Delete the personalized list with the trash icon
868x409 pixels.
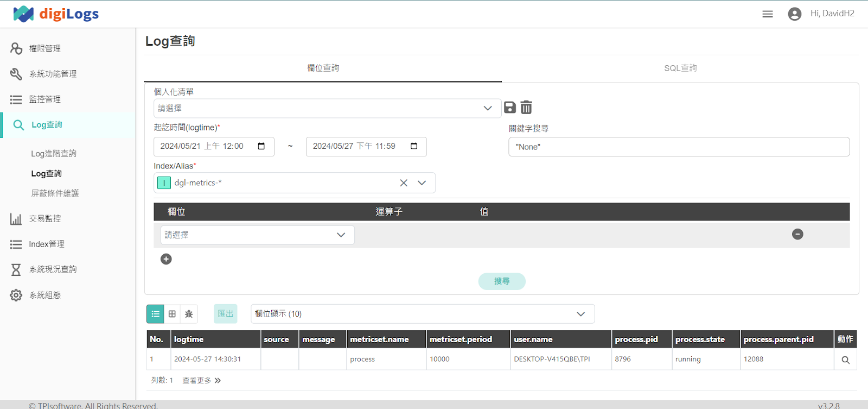526,108
